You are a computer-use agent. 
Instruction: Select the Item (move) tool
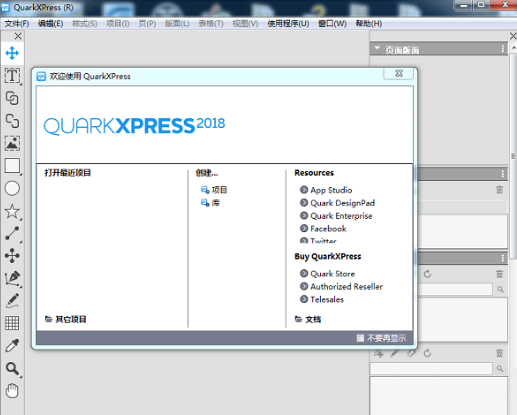pos(12,53)
